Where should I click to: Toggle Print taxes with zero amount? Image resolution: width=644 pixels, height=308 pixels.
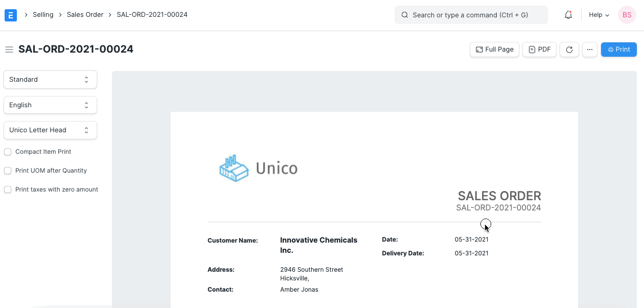pyautogui.click(x=8, y=189)
